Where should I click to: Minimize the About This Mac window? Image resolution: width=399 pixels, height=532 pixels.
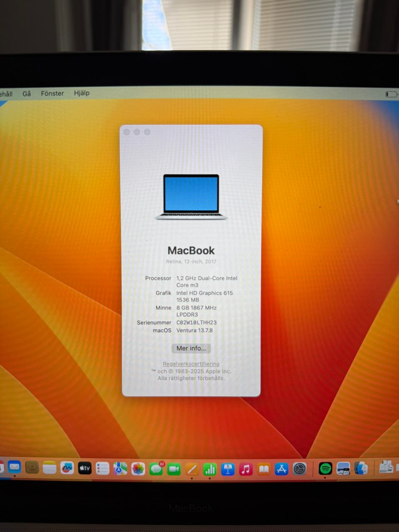pos(137,132)
